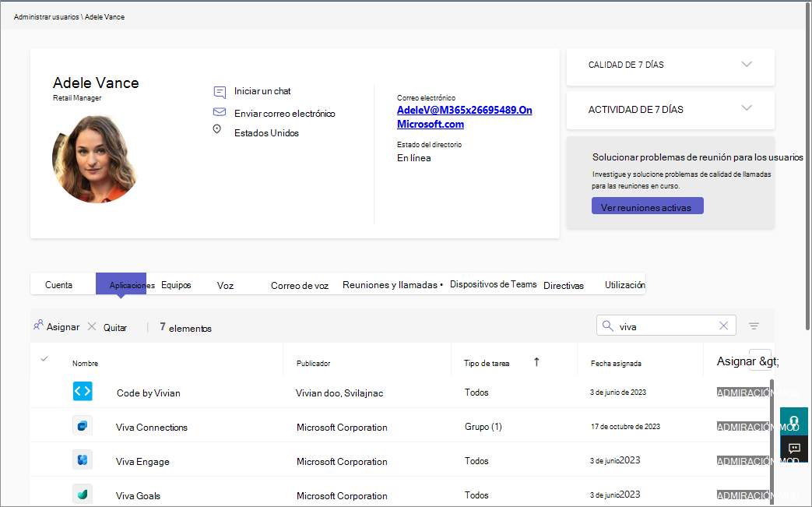Click the envelope icon for Enviar correo electrónico
Image resolution: width=812 pixels, height=507 pixels.
pos(219,112)
